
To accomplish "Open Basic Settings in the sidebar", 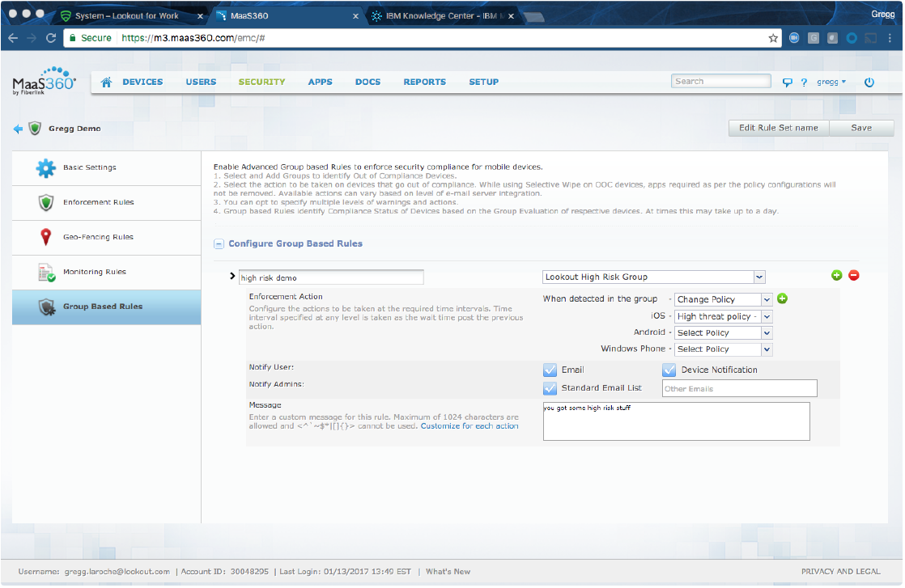I will pyautogui.click(x=106, y=167).
